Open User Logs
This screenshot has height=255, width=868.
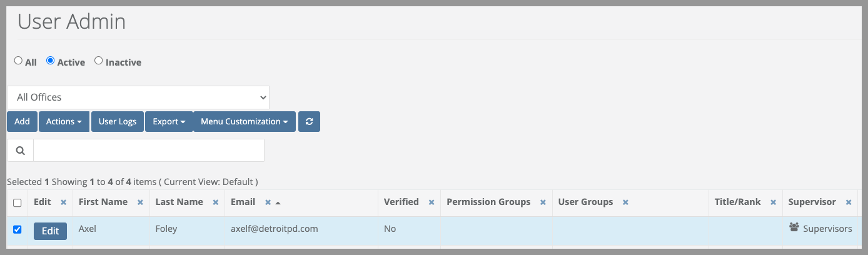tap(118, 121)
